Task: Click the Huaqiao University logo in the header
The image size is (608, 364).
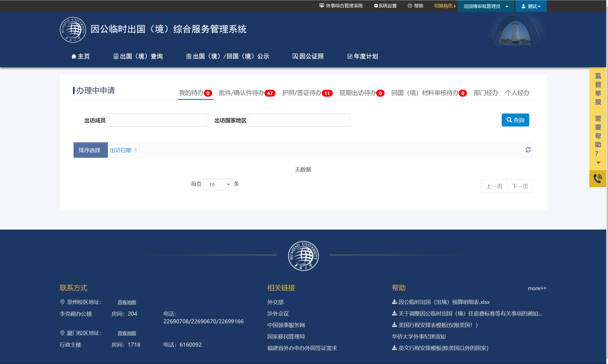Action: (x=73, y=30)
